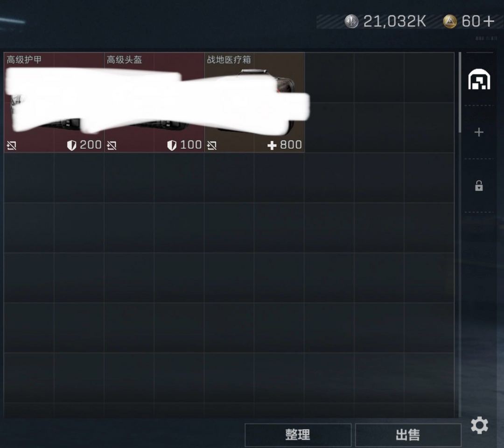Click the empty slot right of 战地医疗箱
The width and height of the screenshot is (504, 448).
click(x=329, y=77)
